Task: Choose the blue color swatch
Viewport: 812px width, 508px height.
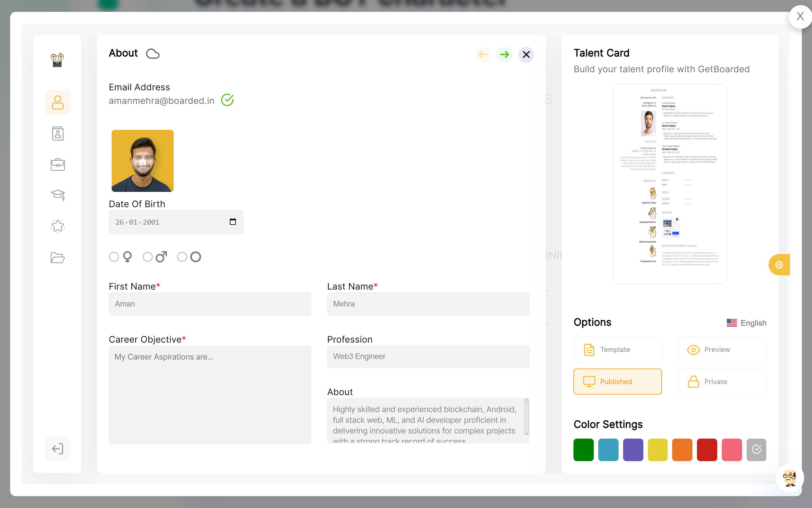Action: 608,450
